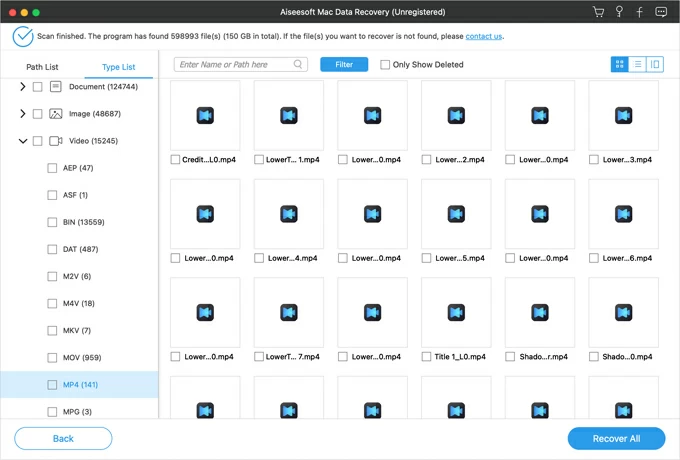Expand the Document category
This screenshot has height=460, width=680.
23,87
